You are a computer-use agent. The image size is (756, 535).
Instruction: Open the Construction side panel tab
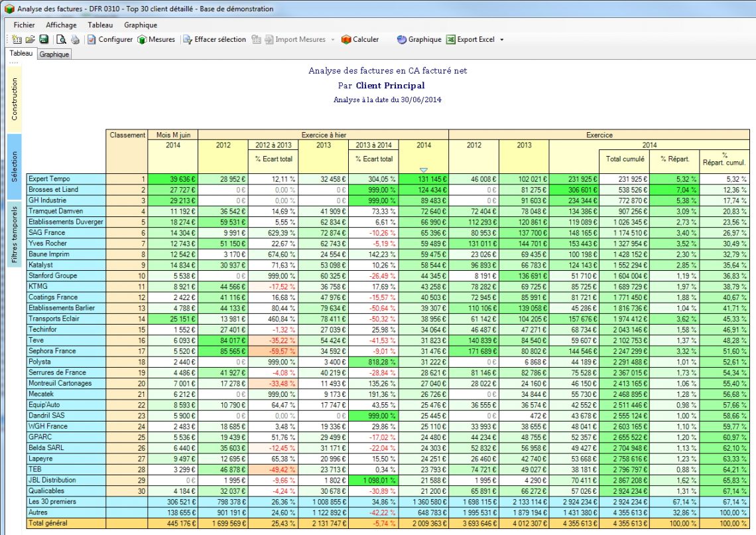pyautogui.click(x=14, y=99)
